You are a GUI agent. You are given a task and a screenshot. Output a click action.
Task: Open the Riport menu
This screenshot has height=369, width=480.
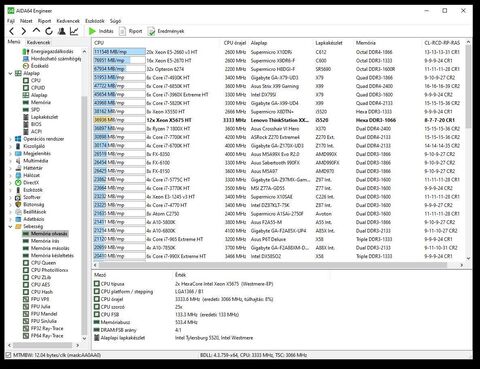click(44, 21)
